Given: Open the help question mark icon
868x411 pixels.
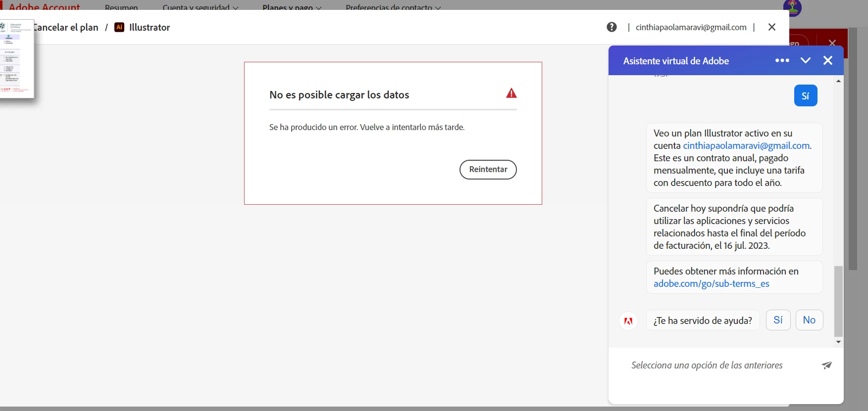Looking at the screenshot, I should point(612,27).
